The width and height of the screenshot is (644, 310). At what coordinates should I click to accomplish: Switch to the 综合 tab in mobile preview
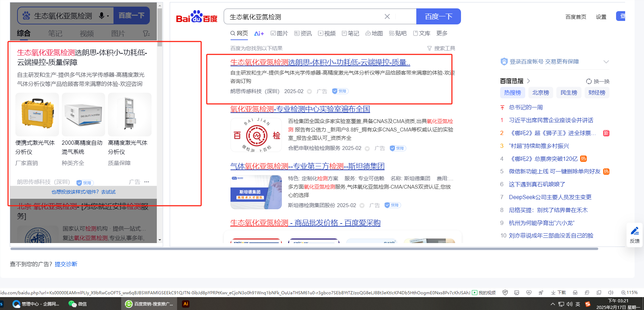point(24,33)
